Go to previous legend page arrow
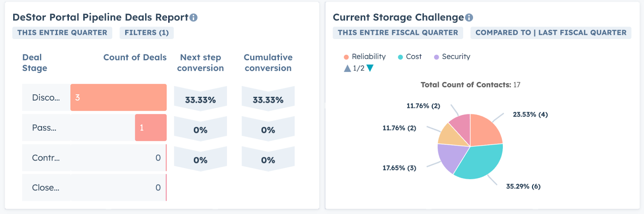Image resolution: width=644 pixels, height=214 pixels. click(x=347, y=68)
